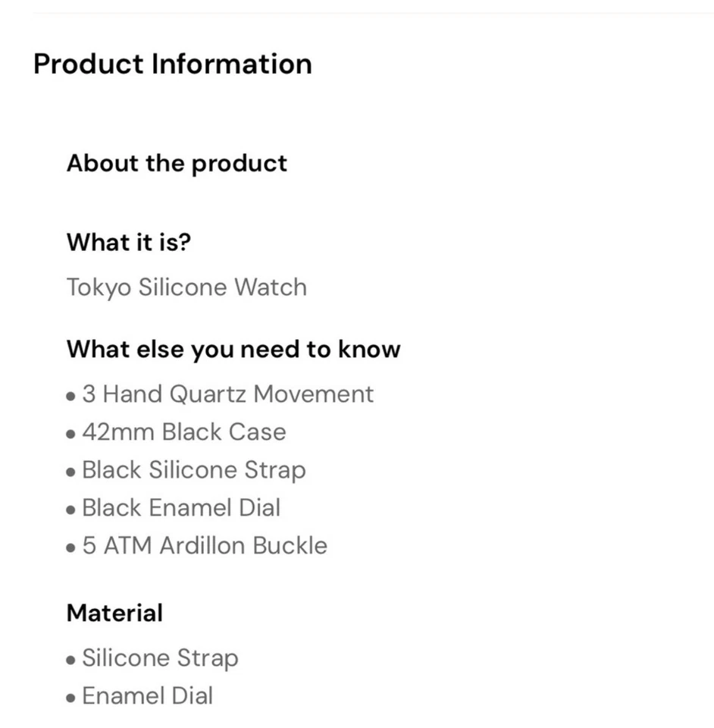This screenshot has height=728, width=714.
Task: Click the bullet before 3 Hand Quartz Movement
Action: point(70,396)
